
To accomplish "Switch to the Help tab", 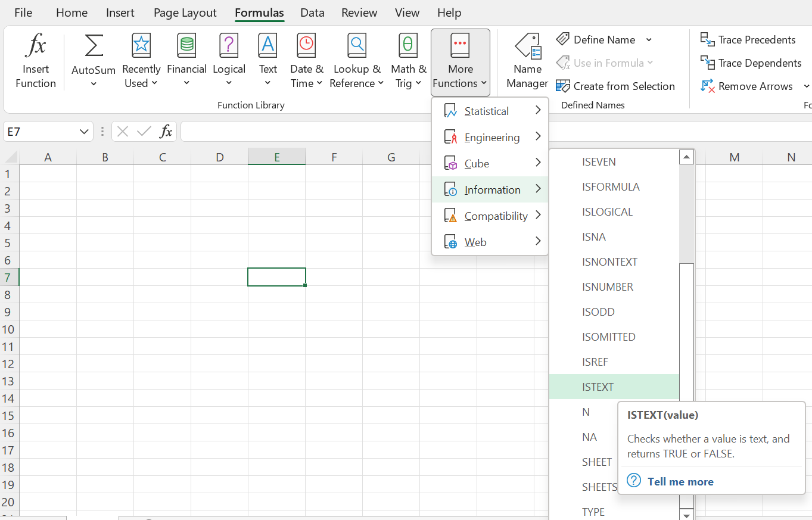I will [449, 13].
